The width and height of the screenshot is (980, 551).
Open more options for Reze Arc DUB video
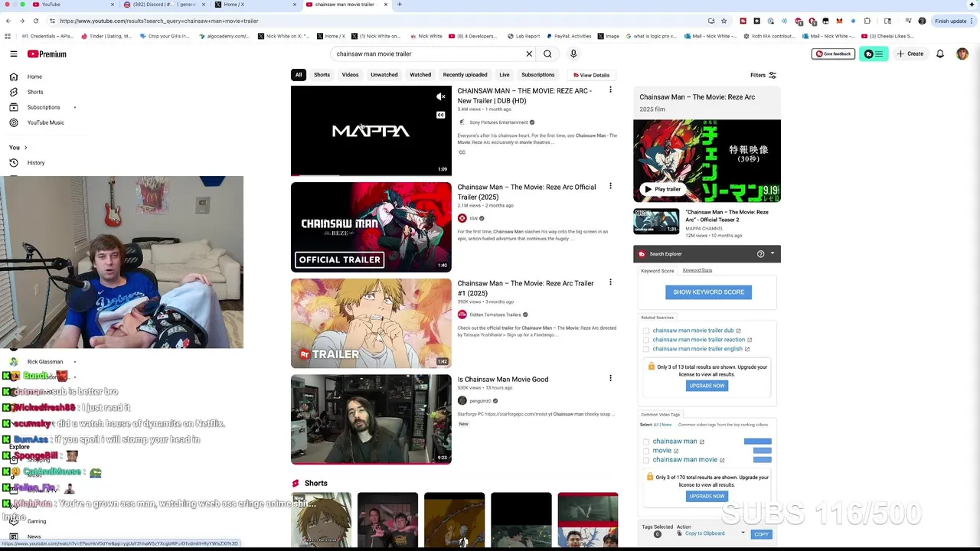[610, 90]
